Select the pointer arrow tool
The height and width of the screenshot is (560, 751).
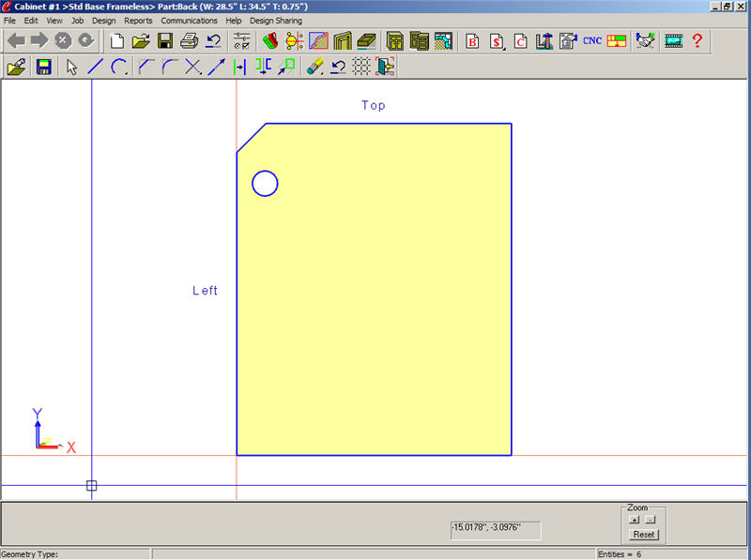[x=72, y=67]
